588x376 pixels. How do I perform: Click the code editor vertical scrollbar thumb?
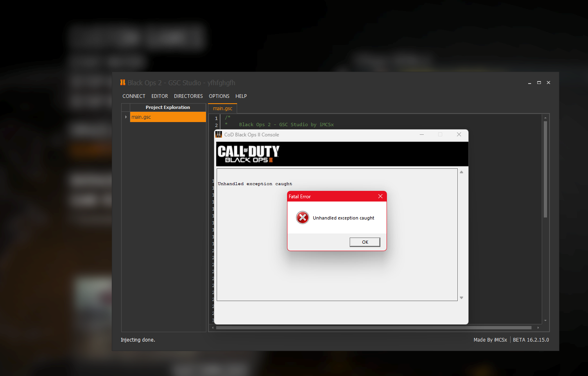pos(545,169)
